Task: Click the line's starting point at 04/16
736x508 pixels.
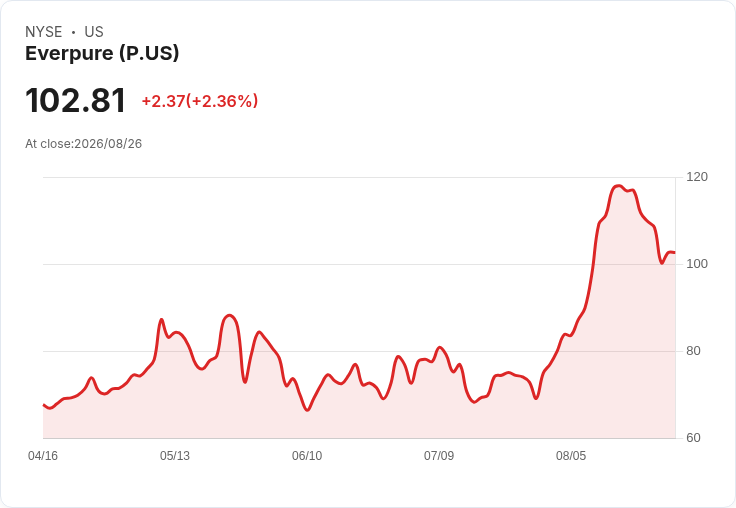Action: [44, 405]
